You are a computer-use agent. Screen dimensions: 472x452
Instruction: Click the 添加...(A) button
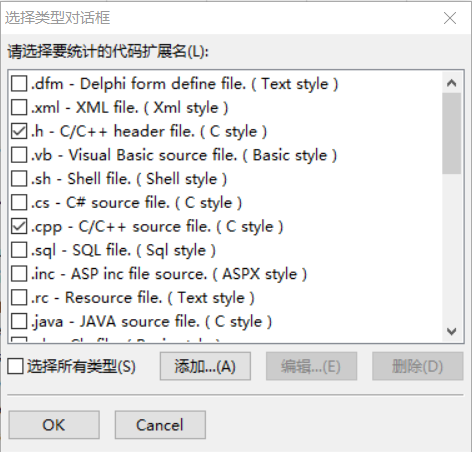pyautogui.click(x=205, y=366)
